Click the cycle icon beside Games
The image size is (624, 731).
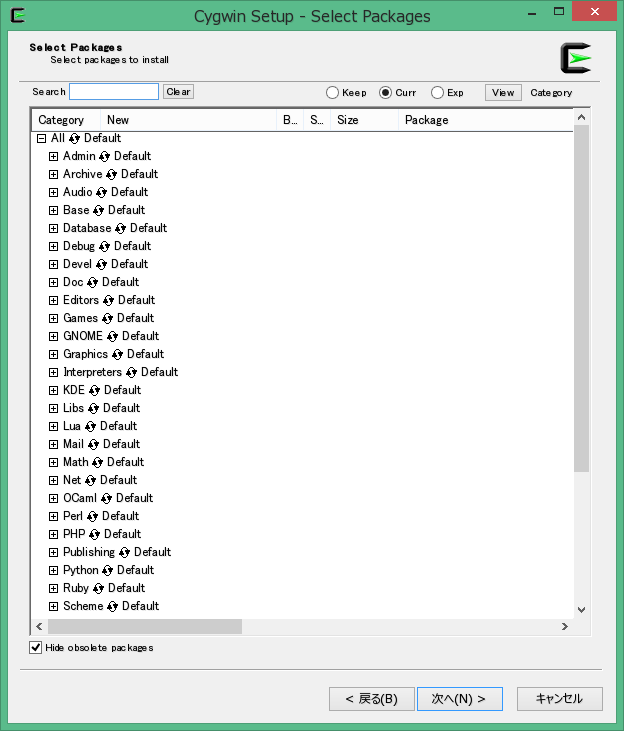pyautogui.click(x=107, y=318)
